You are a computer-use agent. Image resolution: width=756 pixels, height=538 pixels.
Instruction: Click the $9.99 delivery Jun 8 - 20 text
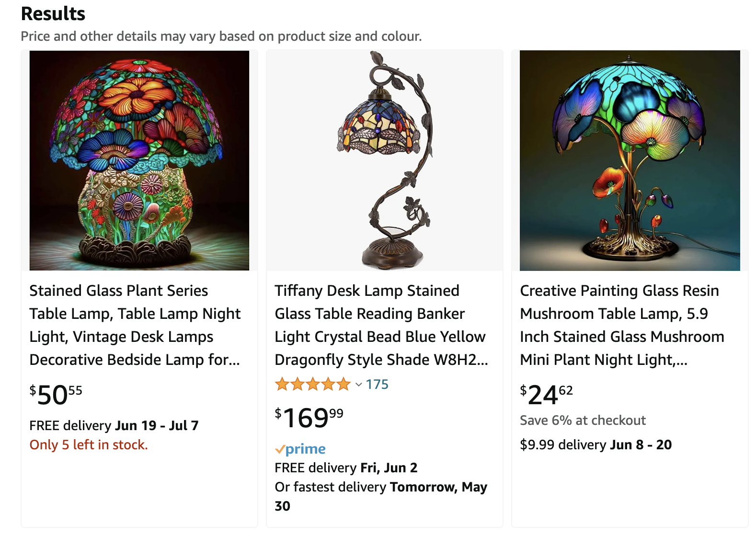596,444
